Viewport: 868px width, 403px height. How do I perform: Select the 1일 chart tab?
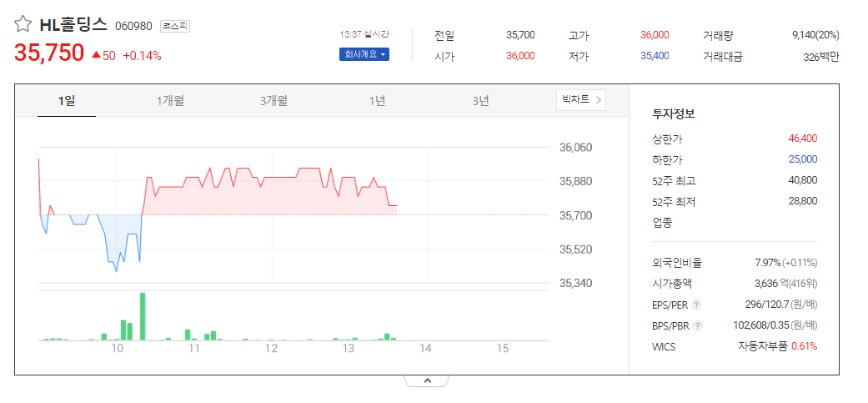click(x=67, y=101)
